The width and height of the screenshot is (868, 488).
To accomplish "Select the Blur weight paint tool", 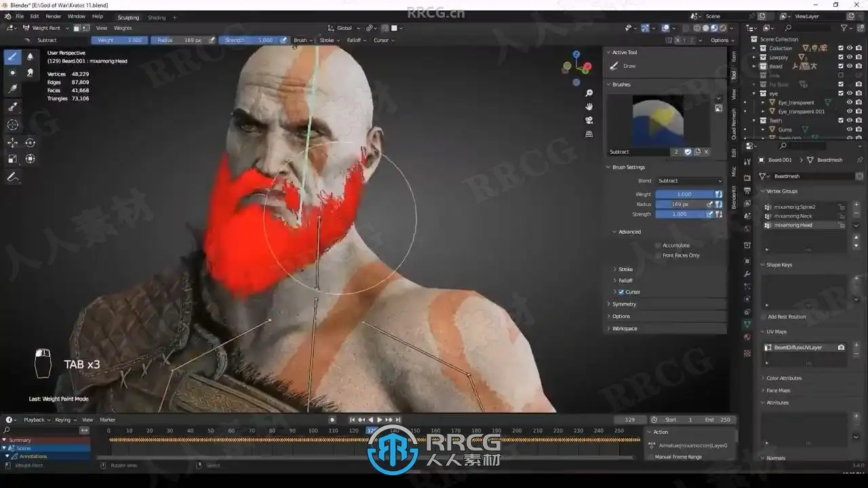I will 30,57.
